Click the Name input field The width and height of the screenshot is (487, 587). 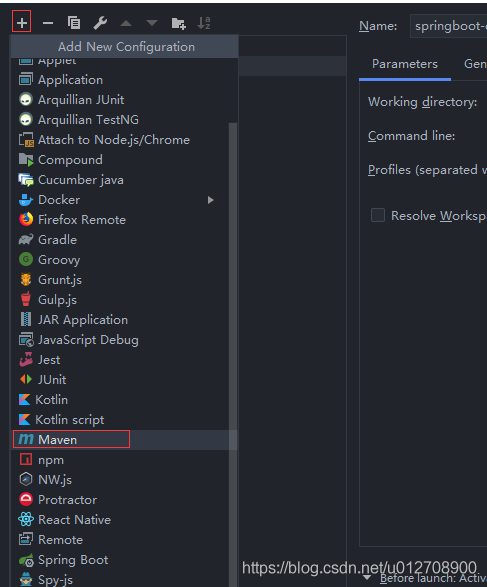pos(448,26)
